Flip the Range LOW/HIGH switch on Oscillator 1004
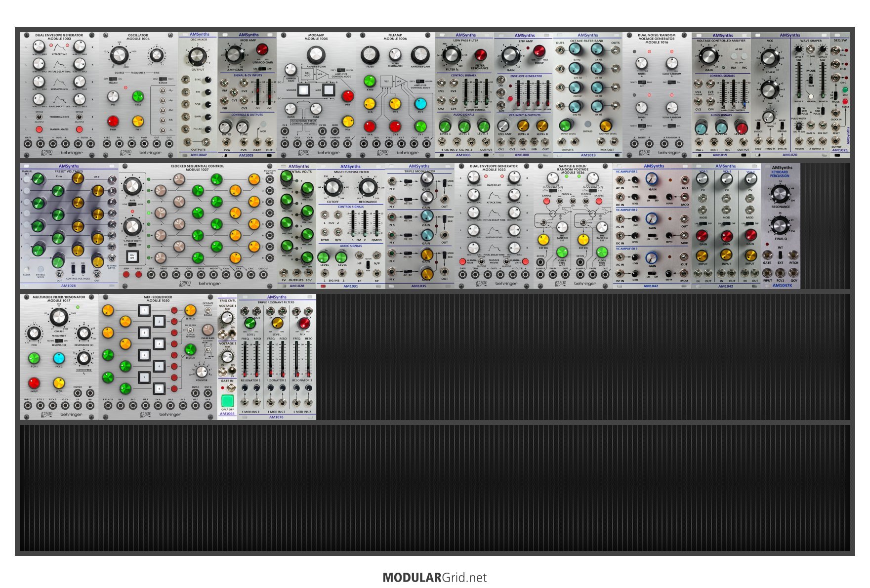Image resolution: width=870 pixels, height=588 pixels. (x=163, y=79)
